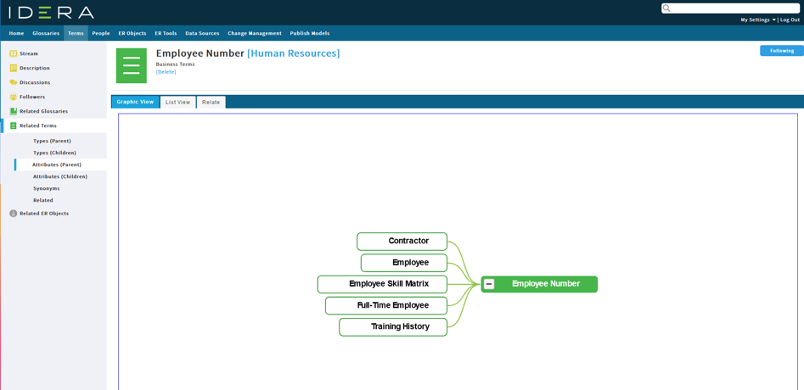Select Attributes (Parent) in sidebar
This screenshot has height=390, width=804.
click(x=57, y=165)
